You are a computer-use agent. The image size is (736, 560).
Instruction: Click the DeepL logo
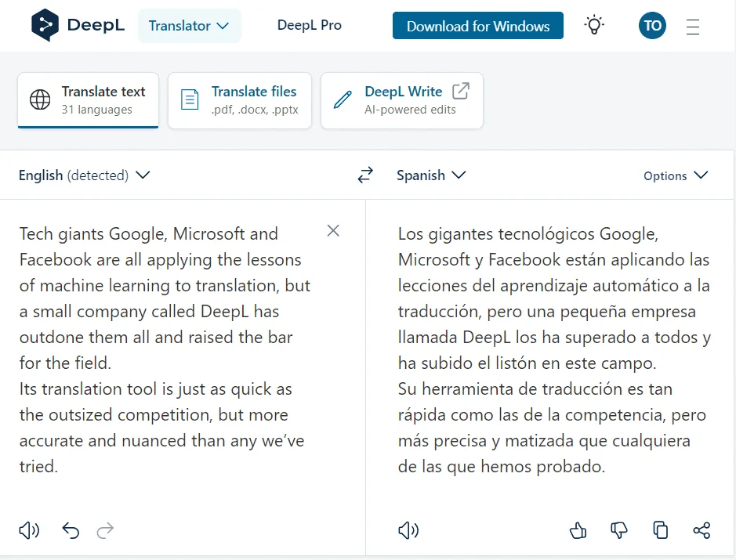click(76, 24)
